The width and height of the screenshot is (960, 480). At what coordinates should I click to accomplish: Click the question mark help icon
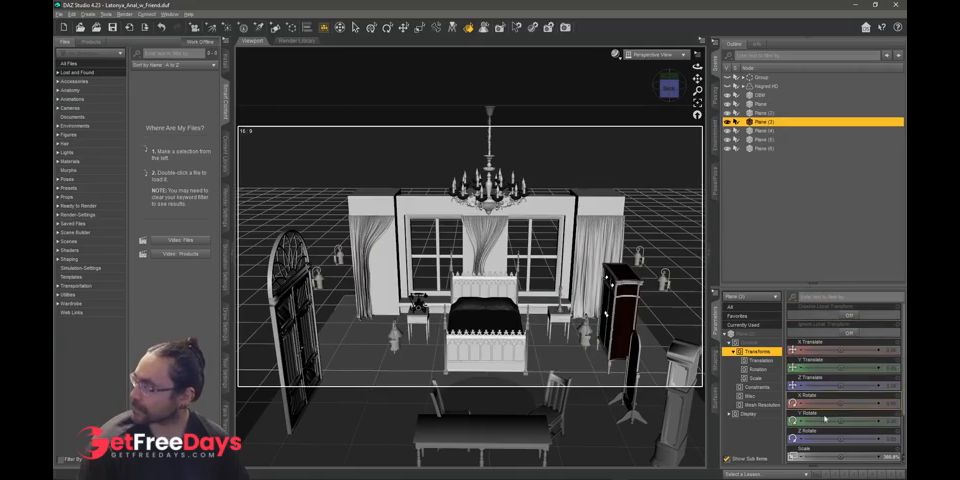(898, 28)
